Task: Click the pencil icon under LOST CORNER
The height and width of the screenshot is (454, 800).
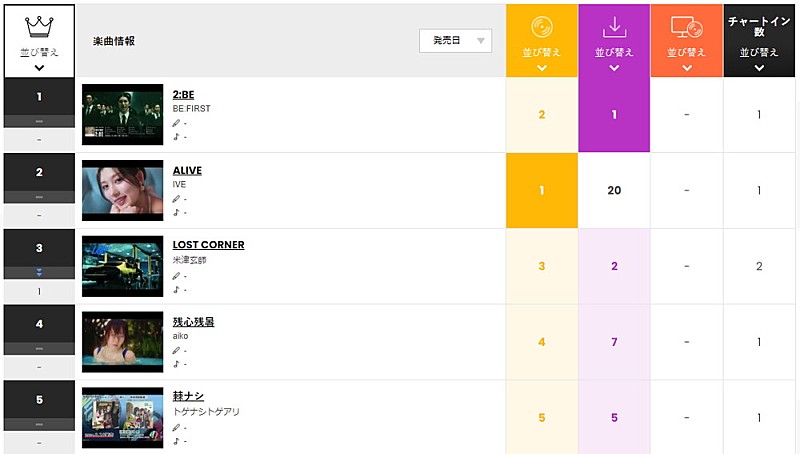Action: 177,275
